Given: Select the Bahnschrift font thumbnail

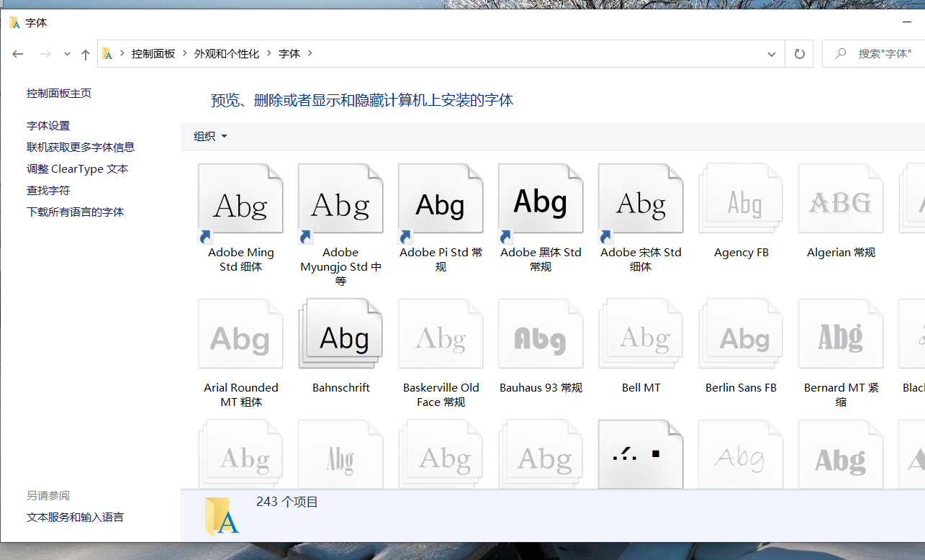Looking at the screenshot, I should point(340,333).
